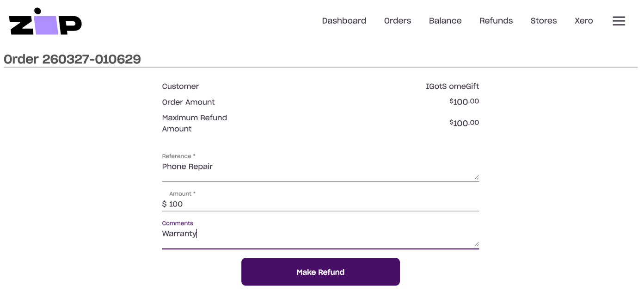This screenshot has width=644, height=298.
Task: Open the hamburger menu
Action: click(619, 21)
